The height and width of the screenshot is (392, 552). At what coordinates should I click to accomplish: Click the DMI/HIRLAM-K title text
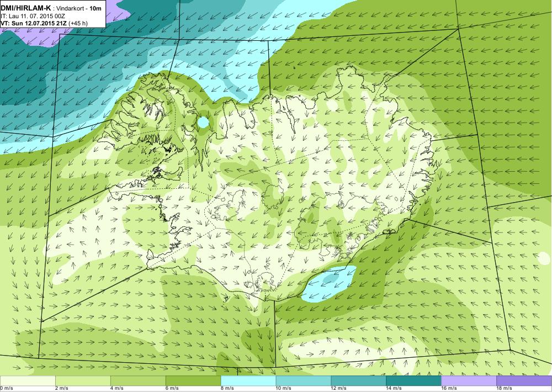(x=26, y=8)
